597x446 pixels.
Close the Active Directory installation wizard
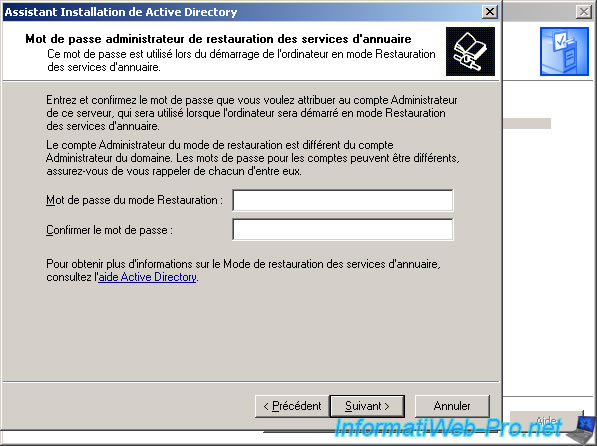[490, 12]
